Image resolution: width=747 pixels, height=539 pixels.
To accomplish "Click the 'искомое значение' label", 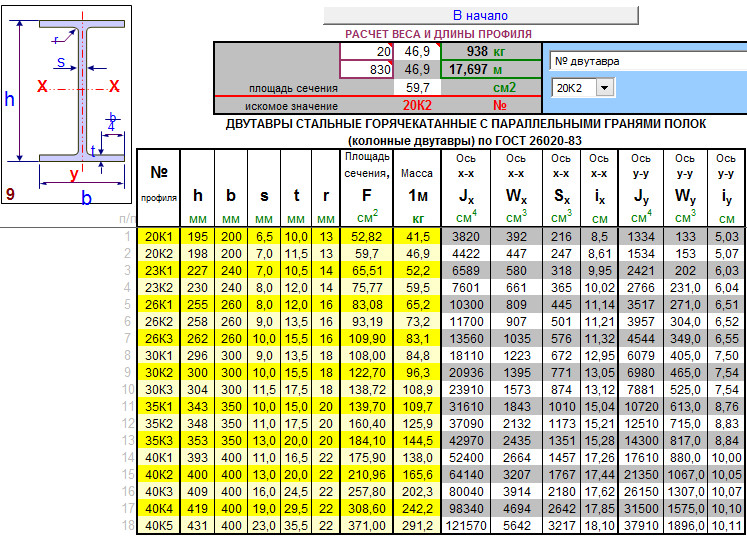I will point(291,106).
